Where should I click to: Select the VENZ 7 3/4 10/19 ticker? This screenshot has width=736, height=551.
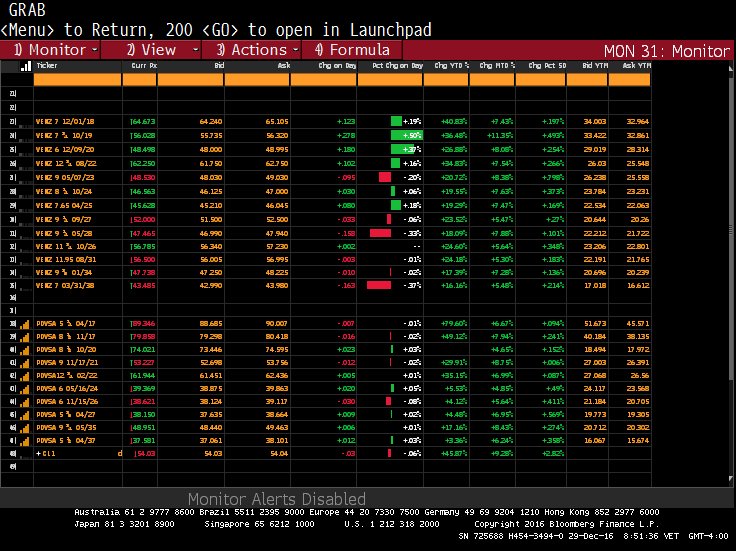click(64, 136)
